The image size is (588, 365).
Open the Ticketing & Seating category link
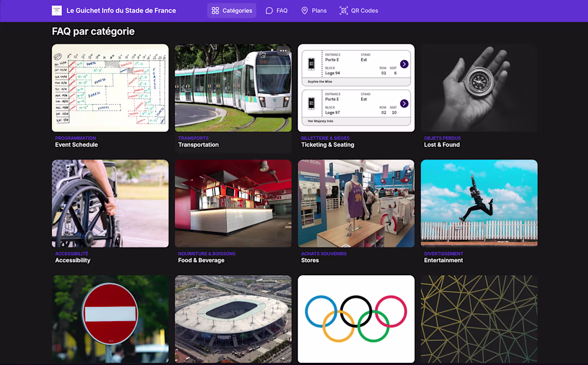(328, 145)
